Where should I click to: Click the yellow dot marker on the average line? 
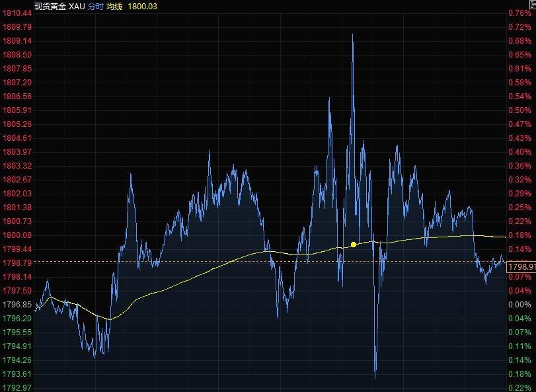pos(354,245)
